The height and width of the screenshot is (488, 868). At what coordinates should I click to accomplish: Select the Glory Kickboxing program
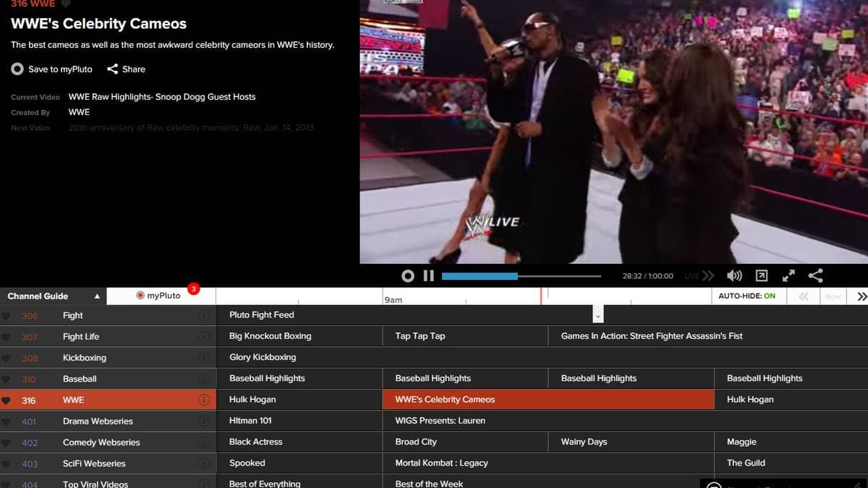(542, 357)
